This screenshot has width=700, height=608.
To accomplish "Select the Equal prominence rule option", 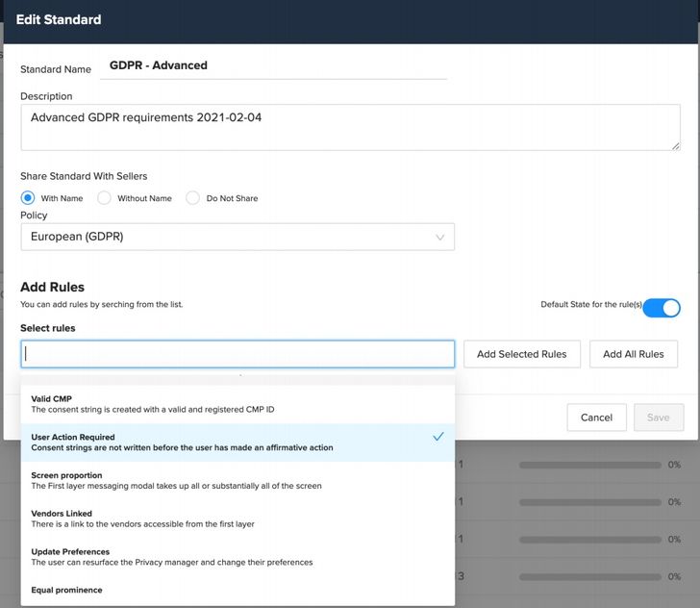I will (237, 591).
